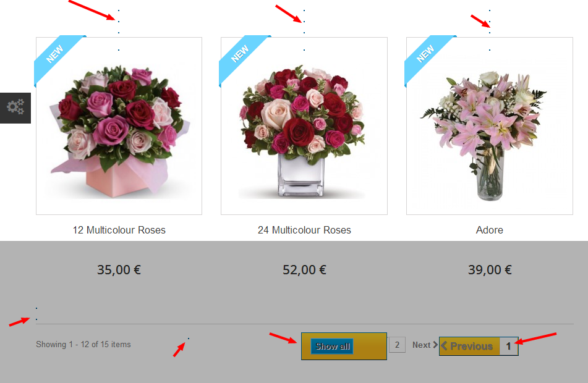
Task: Select current page number 1
Action: (x=508, y=346)
